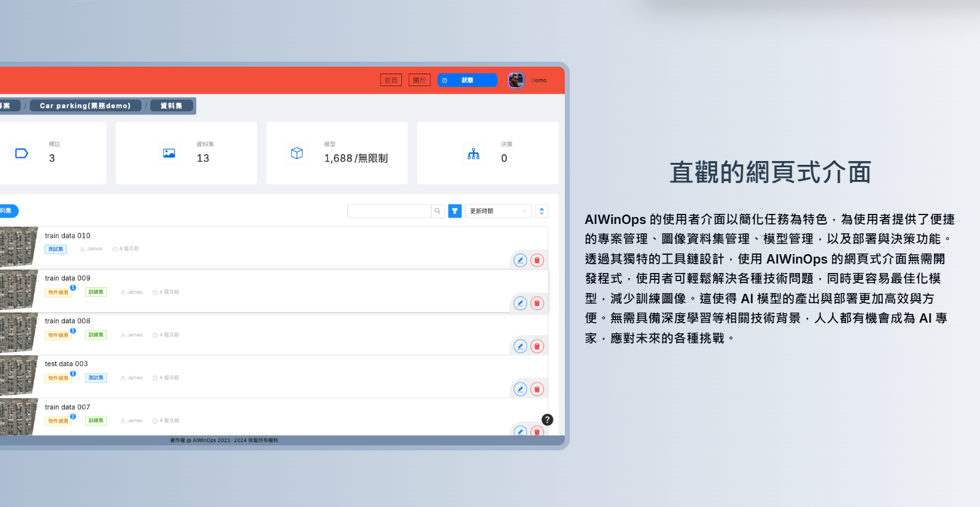Image resolution: width=980 pixels, height=507 pixels.
Task: Click the 資料集 breadcrumb
Action: tap(172, 106)
